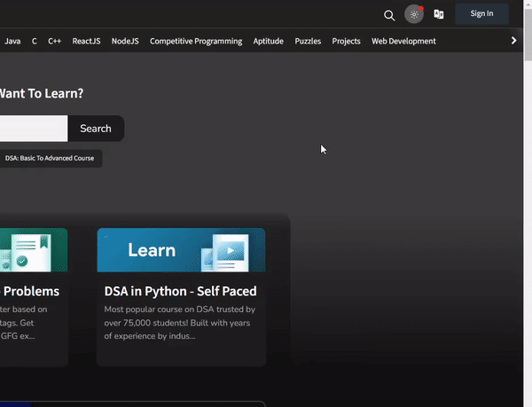The image size is (532, 407).
Task: Click the Sign In button
Action: (481, 14)
